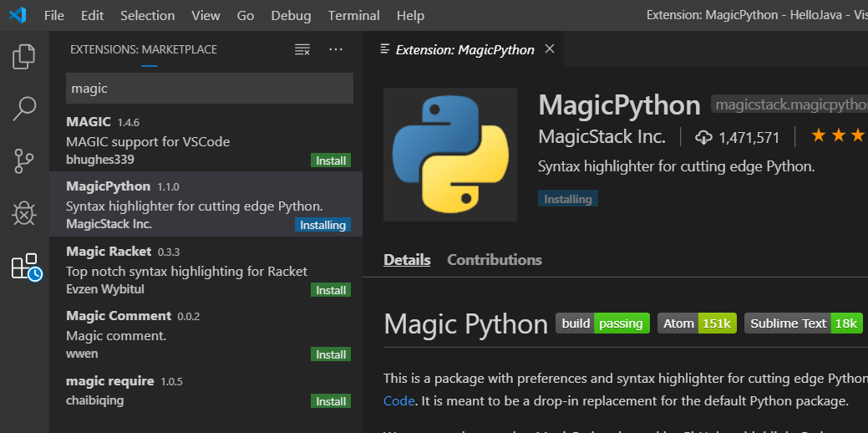
Task: Click the VS Code logo icon
Action: pyautogui.click(x=18, y=15)
